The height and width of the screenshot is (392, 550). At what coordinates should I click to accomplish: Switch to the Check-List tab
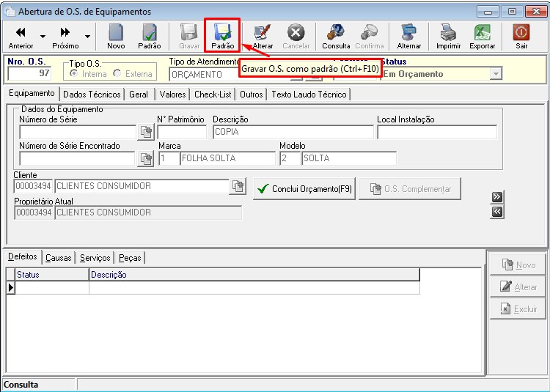213,95
